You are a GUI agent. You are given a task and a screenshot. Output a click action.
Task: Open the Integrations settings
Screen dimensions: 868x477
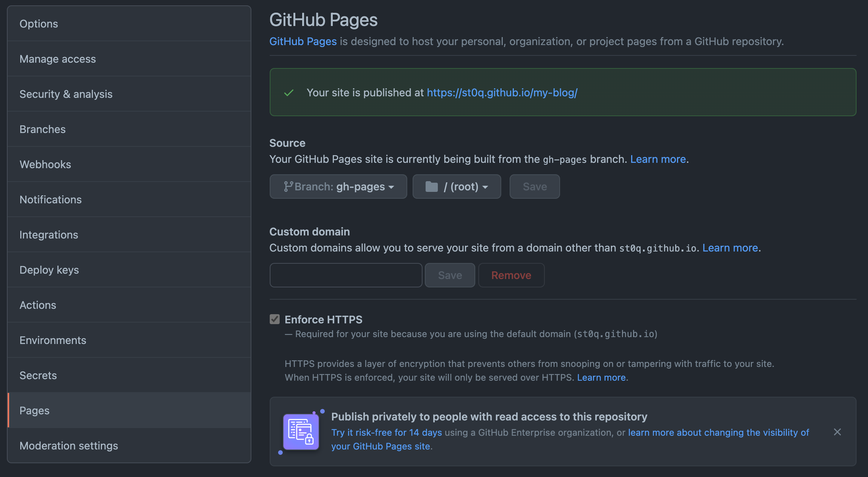129,235
